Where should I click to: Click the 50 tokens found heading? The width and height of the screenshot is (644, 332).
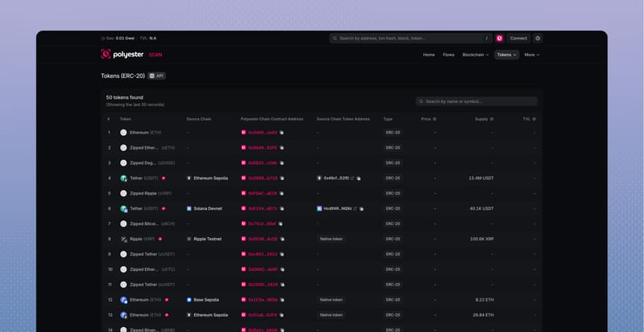click(125, 98)
